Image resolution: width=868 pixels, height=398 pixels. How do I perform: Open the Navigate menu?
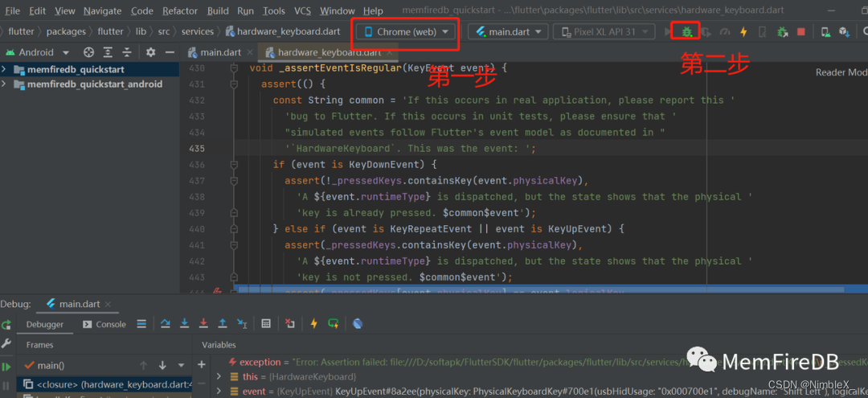click(104, 10)
